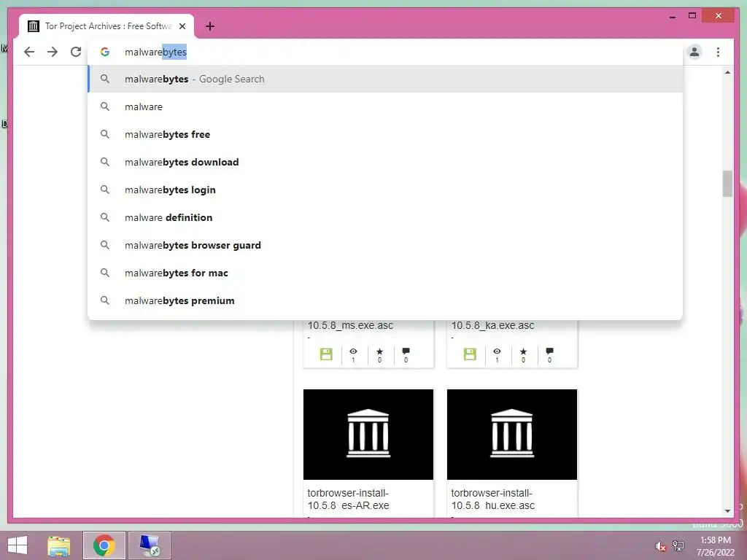Select the malwarebytes login suggestion
The height and width of the screenshot is (560, 747).
click(385, 190)
